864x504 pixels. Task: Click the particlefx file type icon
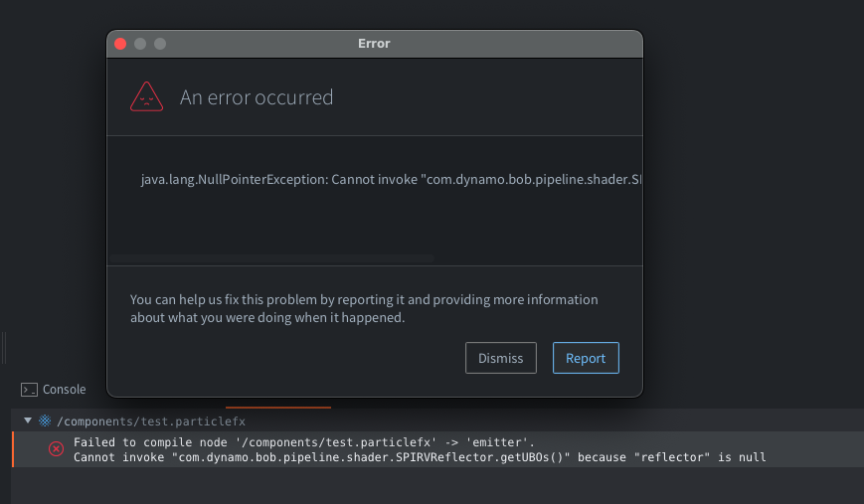point(45,420)
